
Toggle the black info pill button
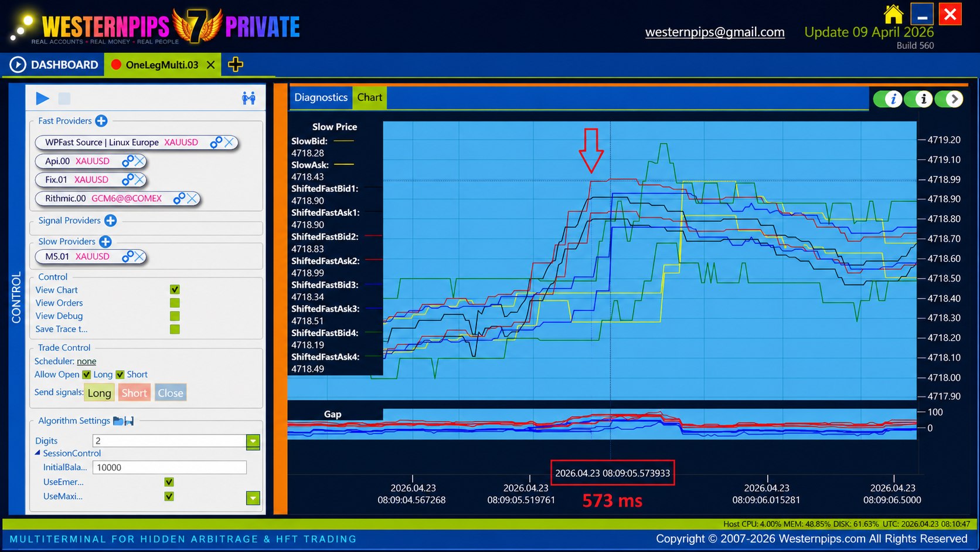point(918,99)
